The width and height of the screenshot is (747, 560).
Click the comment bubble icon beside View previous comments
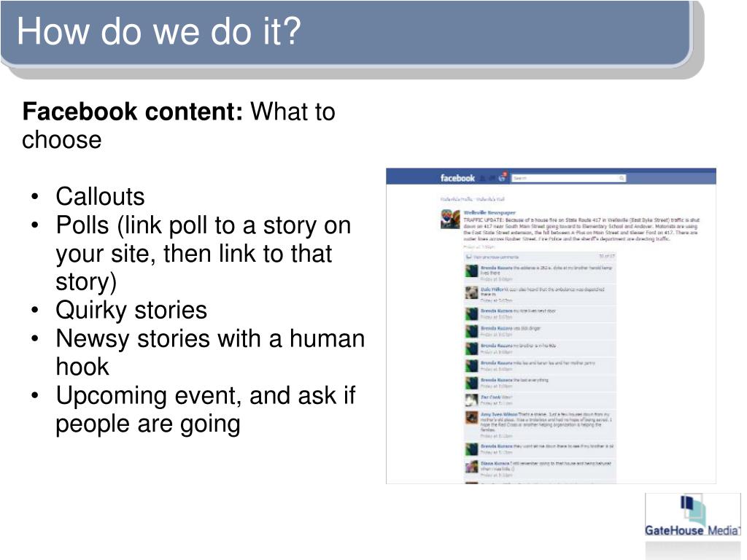pos(469,257)
